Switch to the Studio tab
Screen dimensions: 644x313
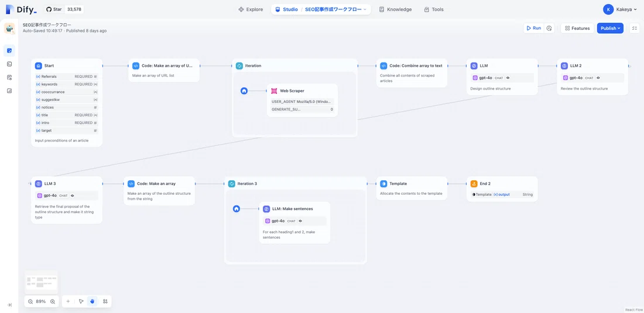286,9
